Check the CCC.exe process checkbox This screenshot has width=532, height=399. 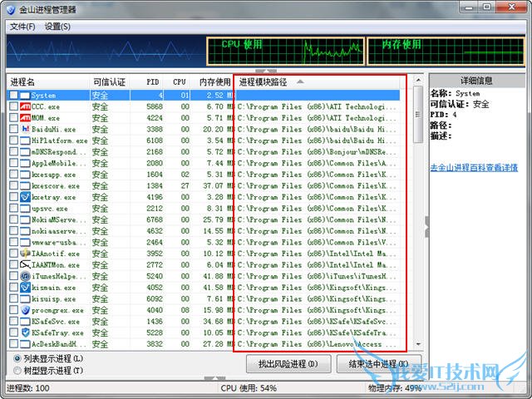(13, 106)
